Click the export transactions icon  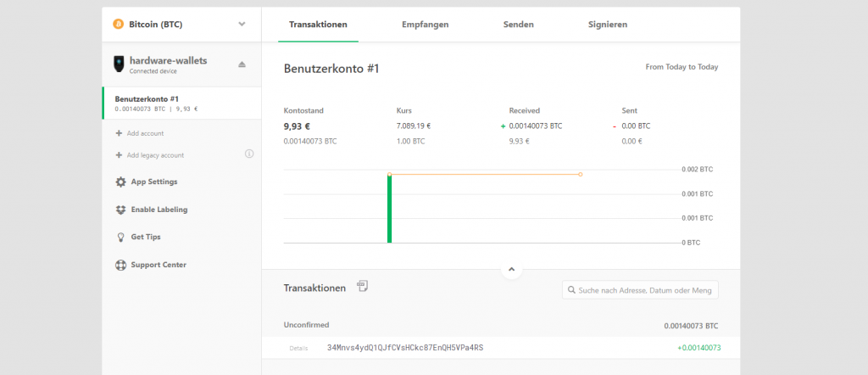click(x=362, y=287)
